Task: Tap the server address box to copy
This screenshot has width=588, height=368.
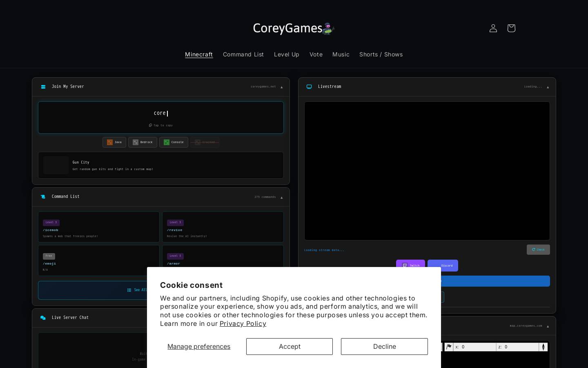Action: [x=161, y=117]
